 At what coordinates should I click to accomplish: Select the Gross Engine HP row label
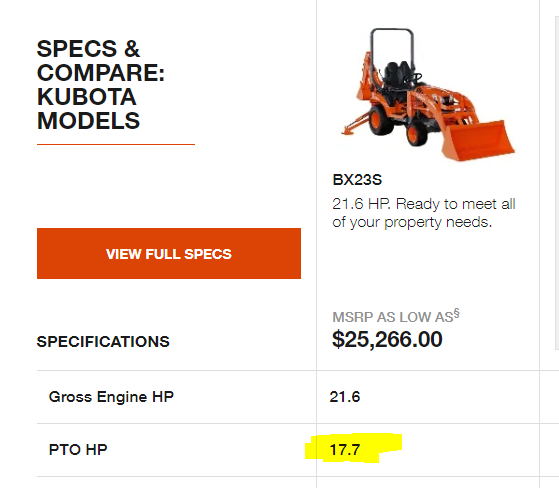[111, 397]
